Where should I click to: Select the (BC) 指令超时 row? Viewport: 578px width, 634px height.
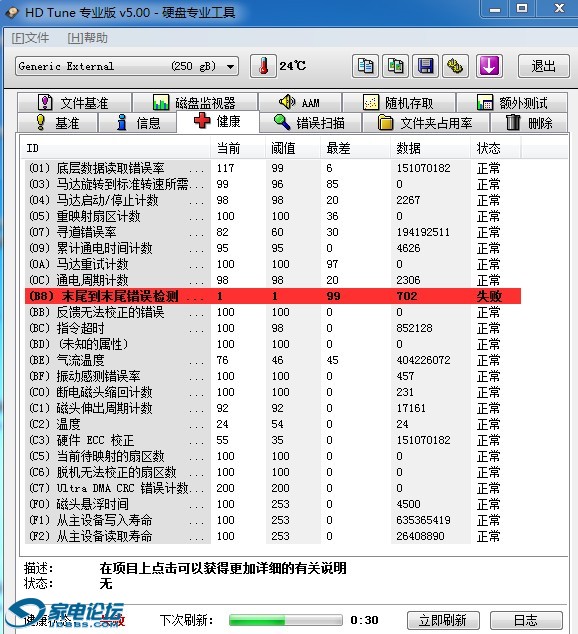pos(273,328)
